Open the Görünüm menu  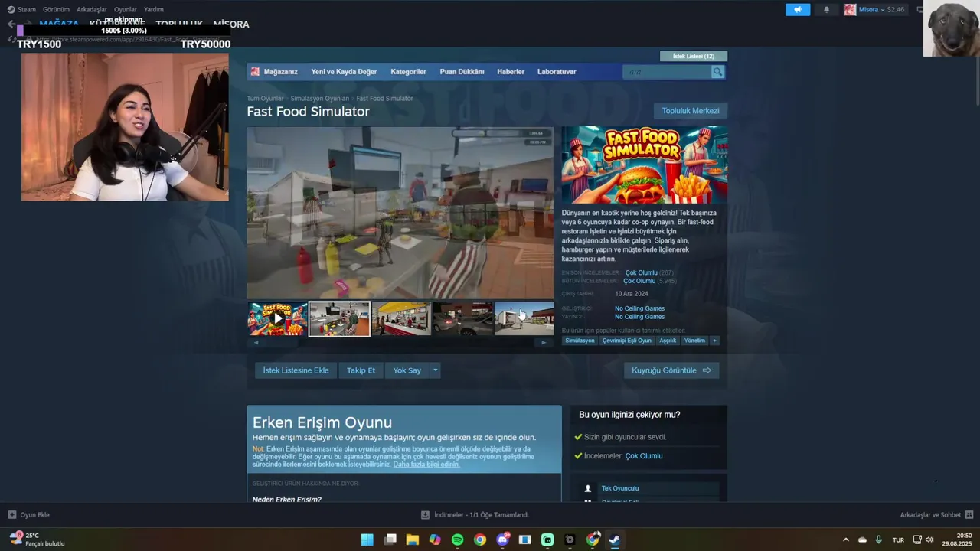point(56,10)
